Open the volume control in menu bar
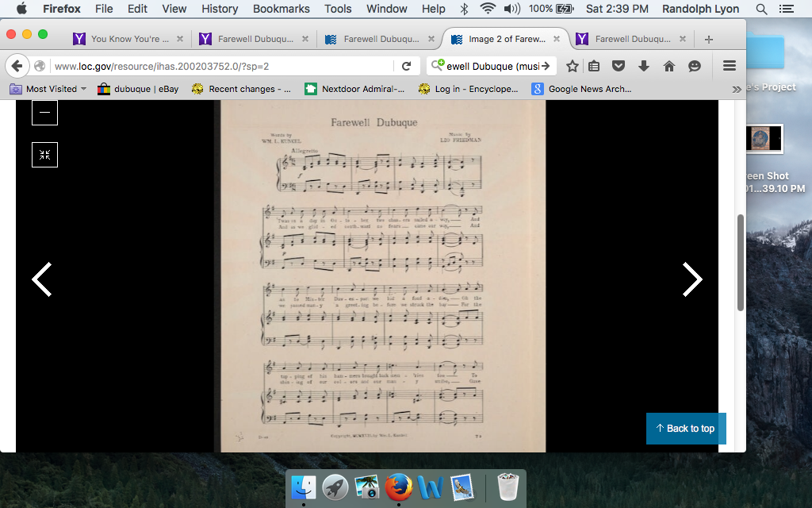The width and height of the screenshot is (812, 508). 511,9
